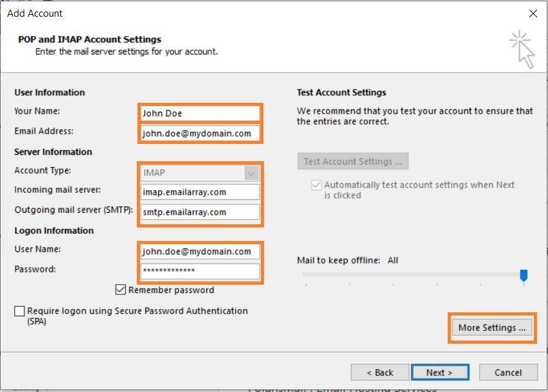Click the Back button
The image size is (548, 392).
tap(379, 372)
